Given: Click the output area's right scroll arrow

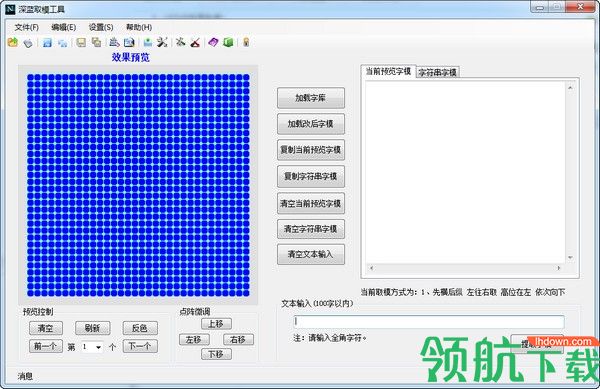Looking at the screenshot, I should tap(558, 268).
